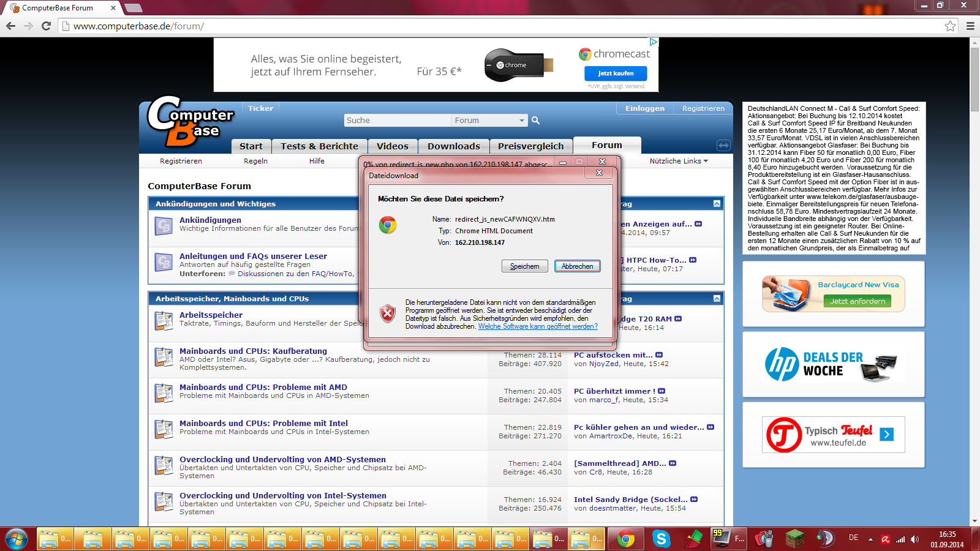The height and width of the screenshot is (551, 980).
Task: Click the DE language indicator
Action: pyautogui.click(x=853, y=538)
